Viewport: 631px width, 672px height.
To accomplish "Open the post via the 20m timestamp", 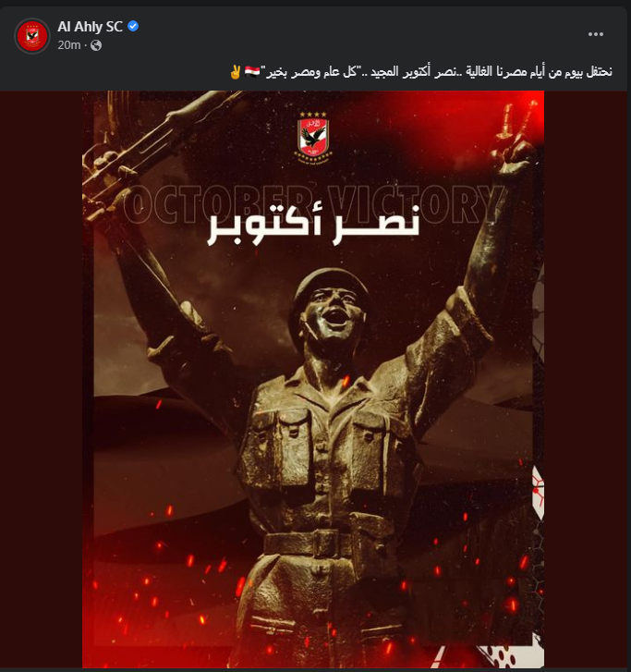I will coord(69,45).
